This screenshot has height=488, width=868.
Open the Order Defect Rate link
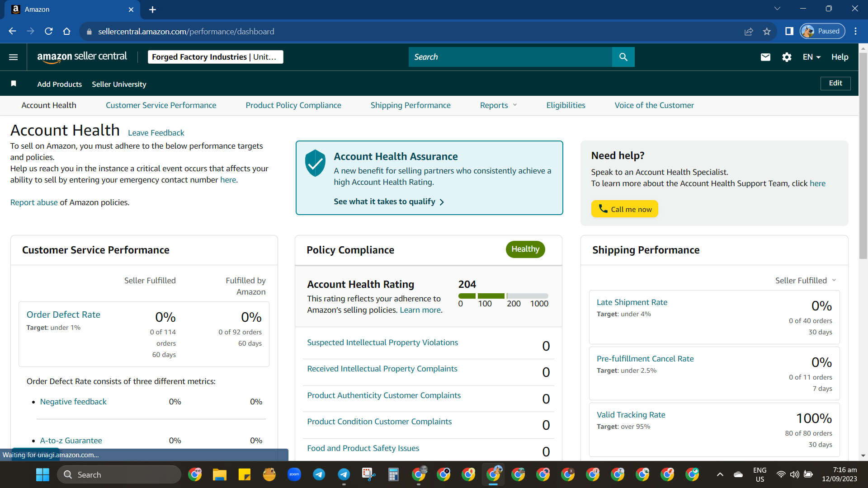tap(63, 314)
